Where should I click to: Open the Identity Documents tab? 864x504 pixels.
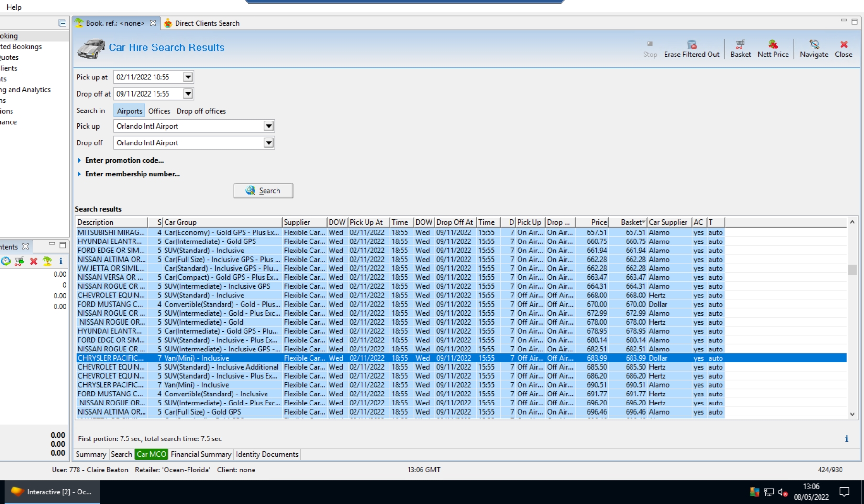(267, 454)
